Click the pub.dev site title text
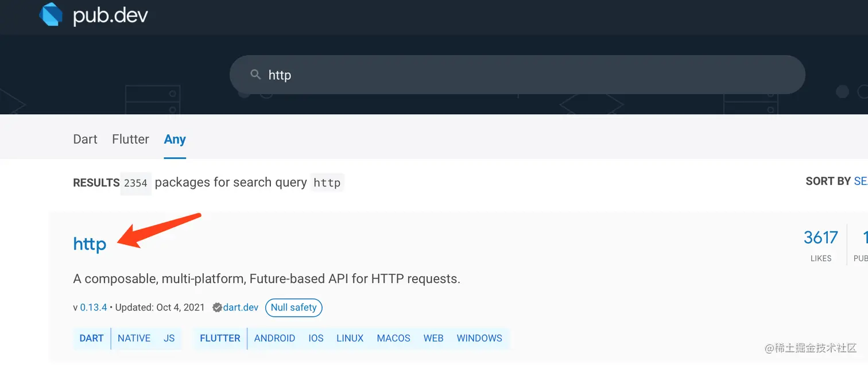The width and height of the screenshot is (868, 365). (x=110, y=15)
